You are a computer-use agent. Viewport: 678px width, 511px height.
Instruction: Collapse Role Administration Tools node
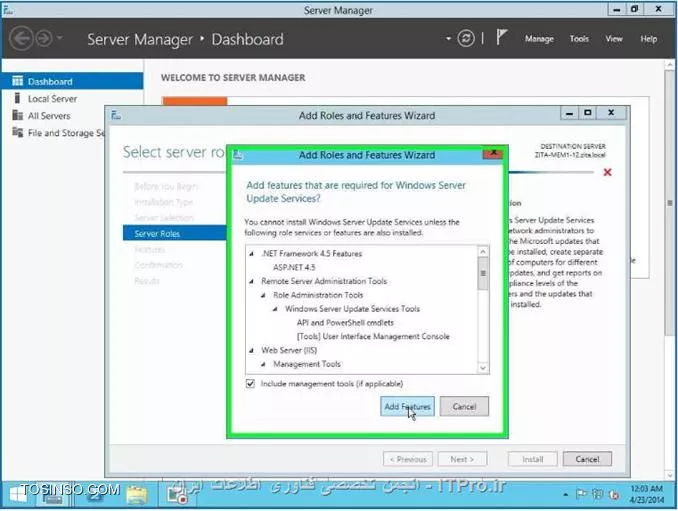(x=263, y=295)
